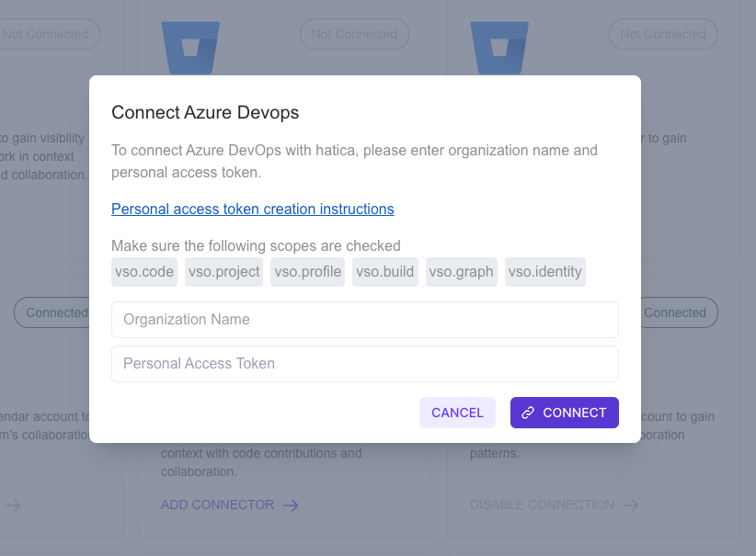Open Personal access token creation instructions link

[x=253, y=210]
